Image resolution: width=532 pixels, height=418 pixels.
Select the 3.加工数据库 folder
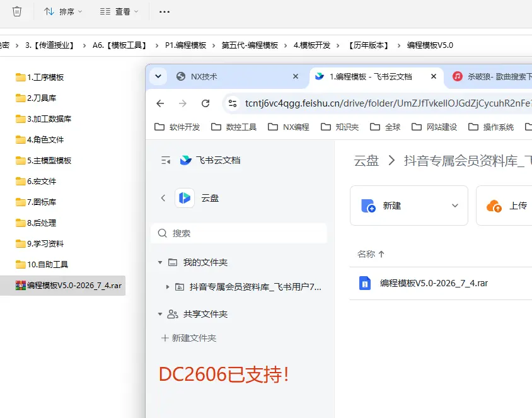coord(43,119)
